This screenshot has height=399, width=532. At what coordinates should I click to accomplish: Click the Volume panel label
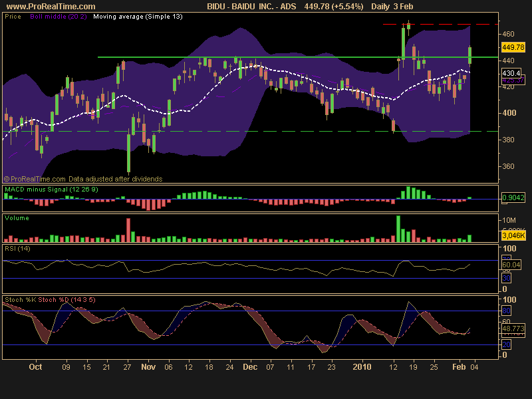click(x=17, y=218)
